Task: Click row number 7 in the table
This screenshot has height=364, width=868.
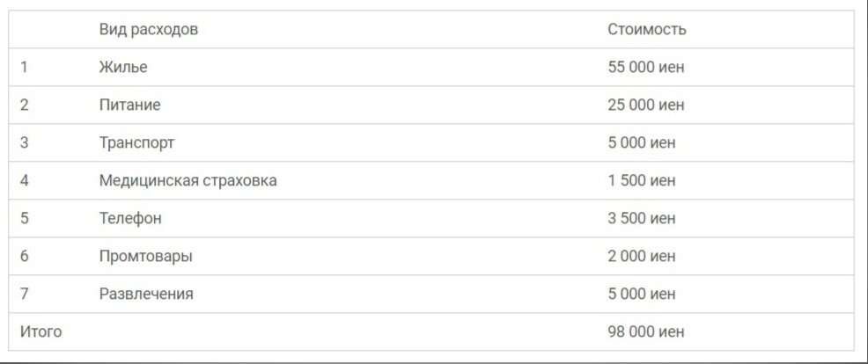Action: [25, 294]
